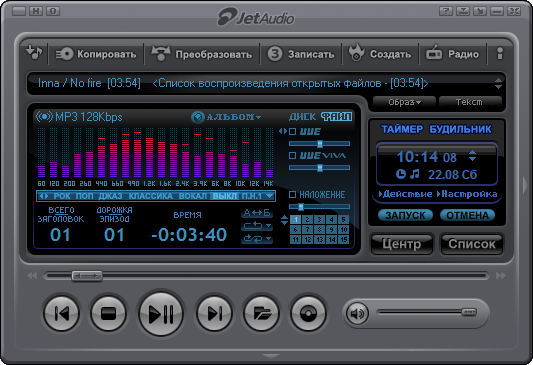Go to the previous track

click(x=62, y=313)
